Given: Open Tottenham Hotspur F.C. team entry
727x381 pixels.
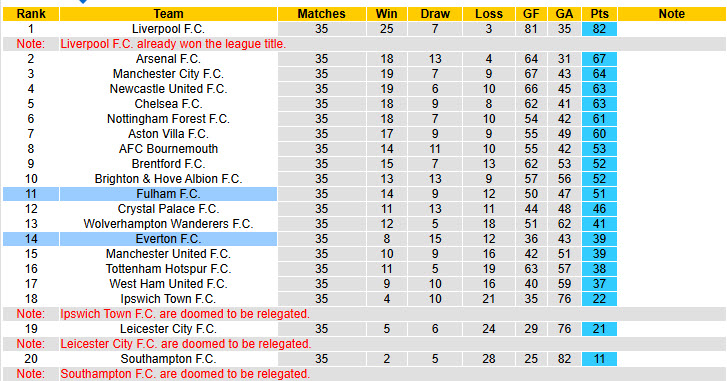Looking at the screenshot, I should [168, 269].
